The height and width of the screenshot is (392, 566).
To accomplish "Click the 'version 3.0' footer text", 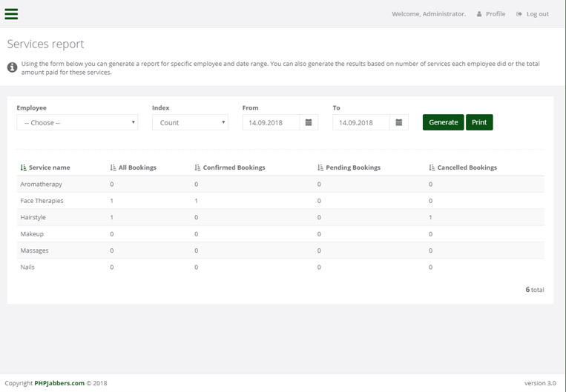I will click(x=540, y=383).
